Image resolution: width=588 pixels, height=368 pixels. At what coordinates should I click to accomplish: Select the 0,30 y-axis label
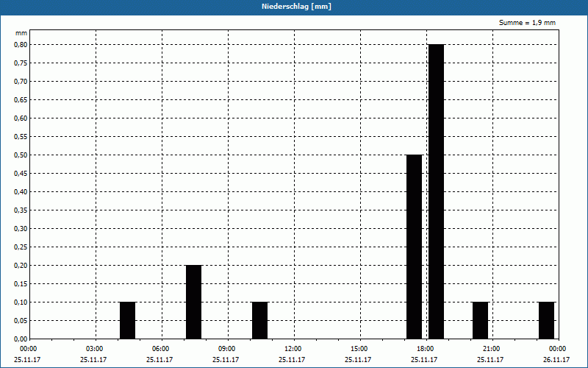[21, 229]
